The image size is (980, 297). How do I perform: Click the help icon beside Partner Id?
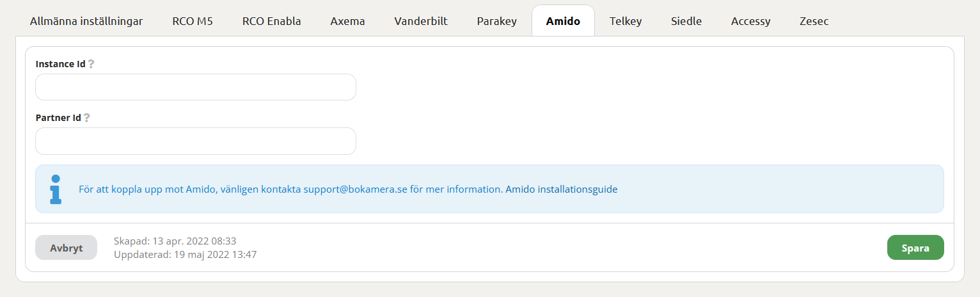coord(86,118)
